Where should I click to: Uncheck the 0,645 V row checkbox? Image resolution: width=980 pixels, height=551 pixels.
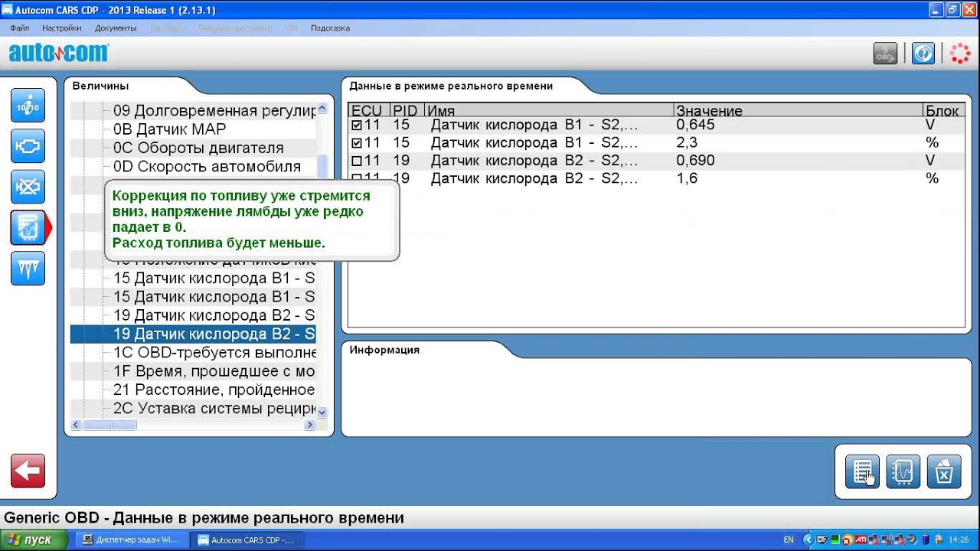click(x=357, y=125)
